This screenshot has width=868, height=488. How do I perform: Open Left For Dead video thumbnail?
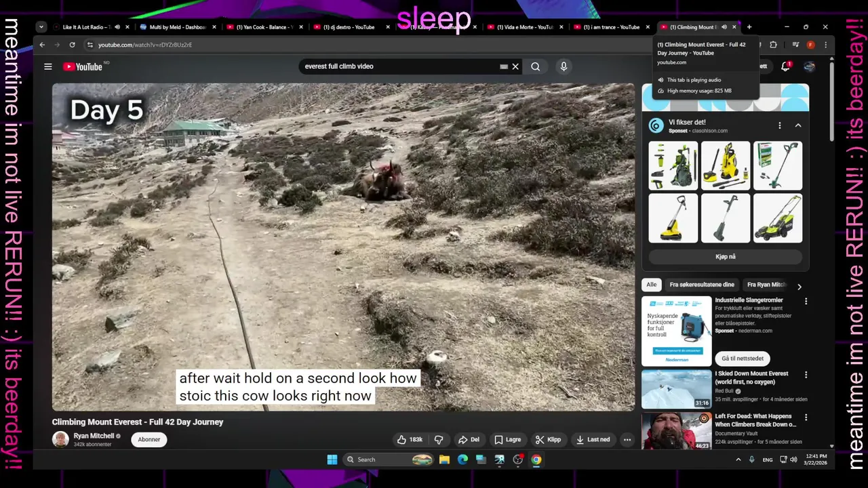tap(677, 431)
